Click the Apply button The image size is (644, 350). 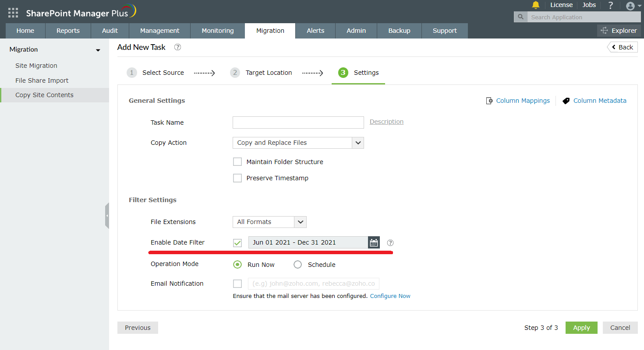point(581,328)
